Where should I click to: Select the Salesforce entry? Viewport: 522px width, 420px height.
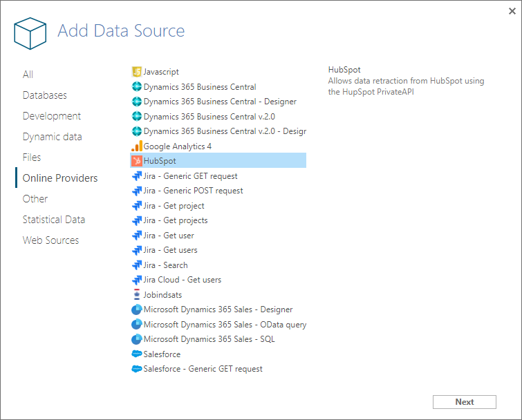point(218,354)
